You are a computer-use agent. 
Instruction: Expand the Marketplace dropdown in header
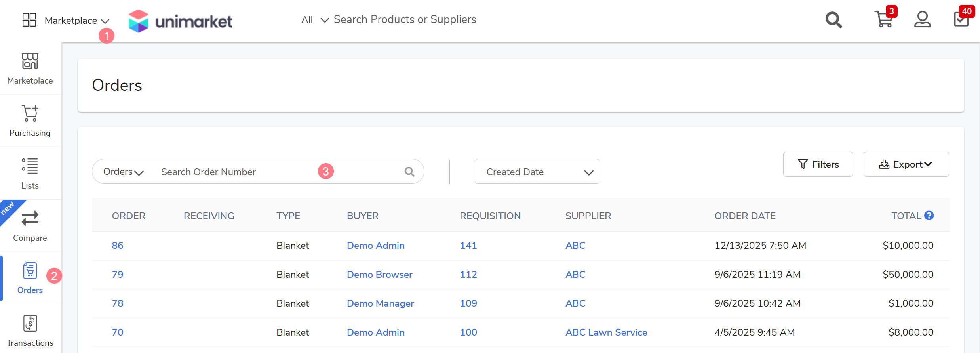tap(77, 21)
